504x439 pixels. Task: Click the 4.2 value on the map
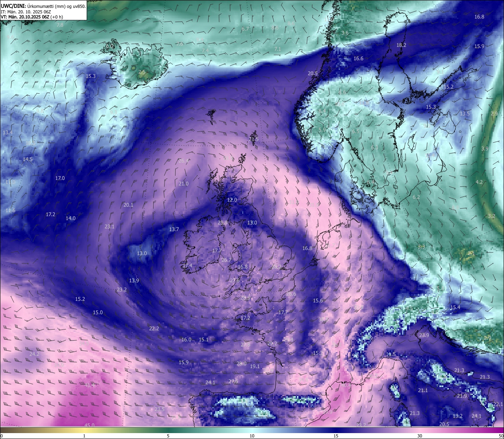(x=479, y=182)
